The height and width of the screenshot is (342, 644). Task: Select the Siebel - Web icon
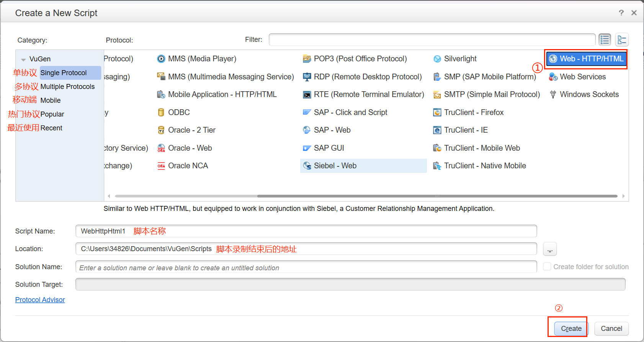point(307,166)
